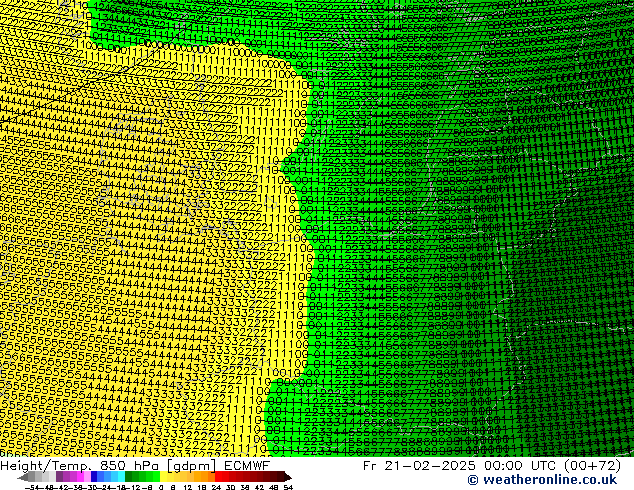The image size is (634, 490).
Task: Click the 54 value on the scale labels
Action: (288, 488)
